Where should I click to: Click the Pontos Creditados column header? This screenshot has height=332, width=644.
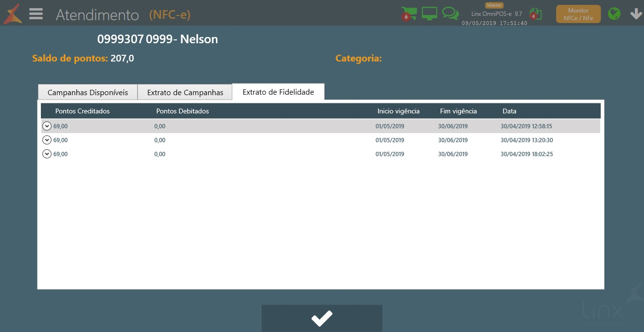[82, 111]
